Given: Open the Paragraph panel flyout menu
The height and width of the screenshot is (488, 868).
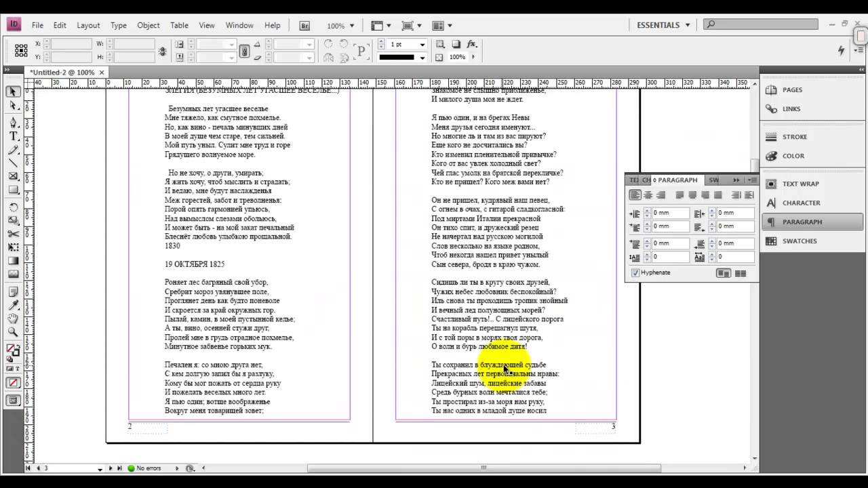Looking at the screenshot, I should [751, 180].
